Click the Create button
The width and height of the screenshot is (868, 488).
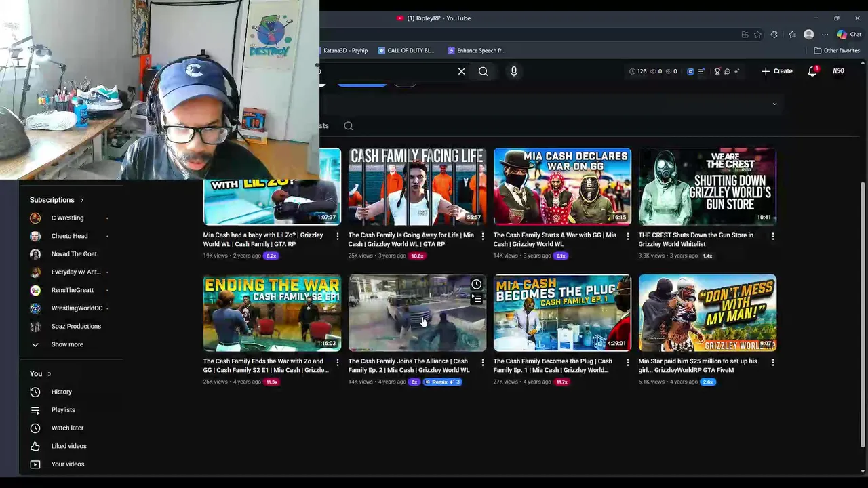[x=777, y=71]
